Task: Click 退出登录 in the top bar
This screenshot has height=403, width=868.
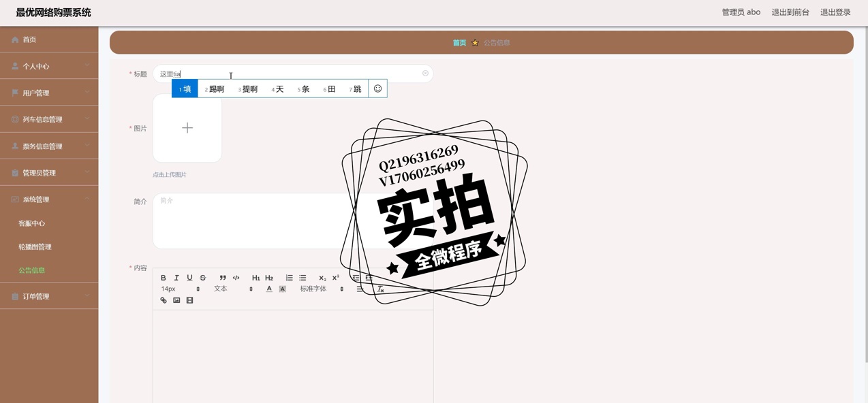Action: (x=835, y=12)
